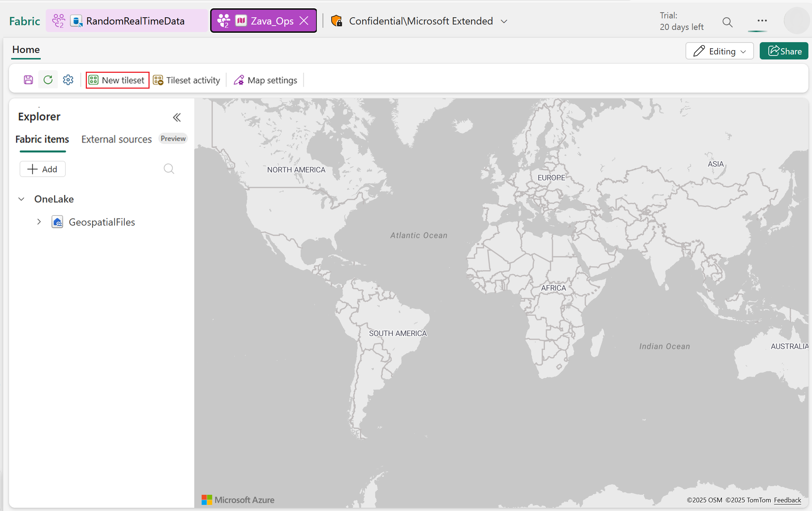
Task: Click the workspace icon on RandomRealTimeData tab
Action: click(58, 21)
